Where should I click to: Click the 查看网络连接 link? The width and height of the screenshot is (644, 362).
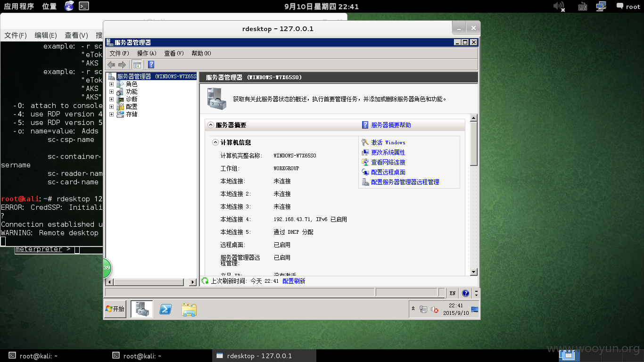(x=388, y=162)
